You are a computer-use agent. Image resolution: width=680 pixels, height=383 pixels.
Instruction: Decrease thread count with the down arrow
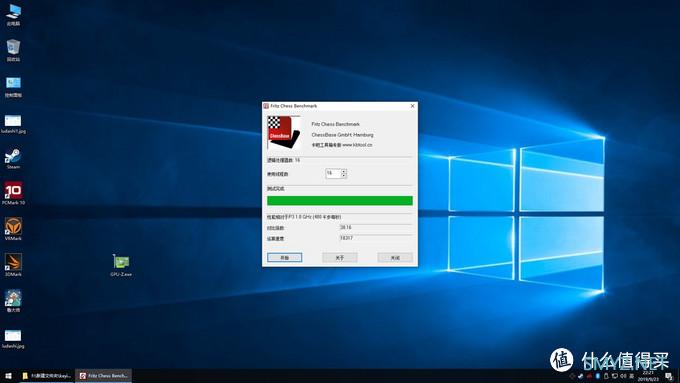click(x=344, y=176)
